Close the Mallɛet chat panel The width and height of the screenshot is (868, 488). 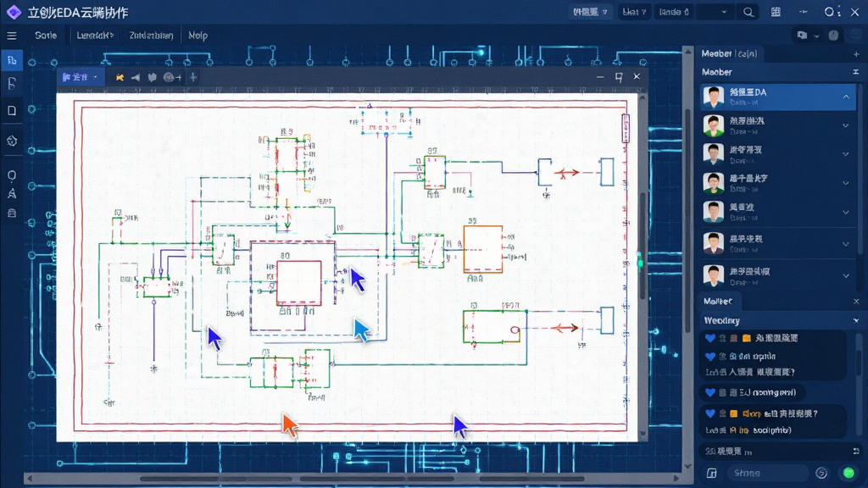pos(856,302)
